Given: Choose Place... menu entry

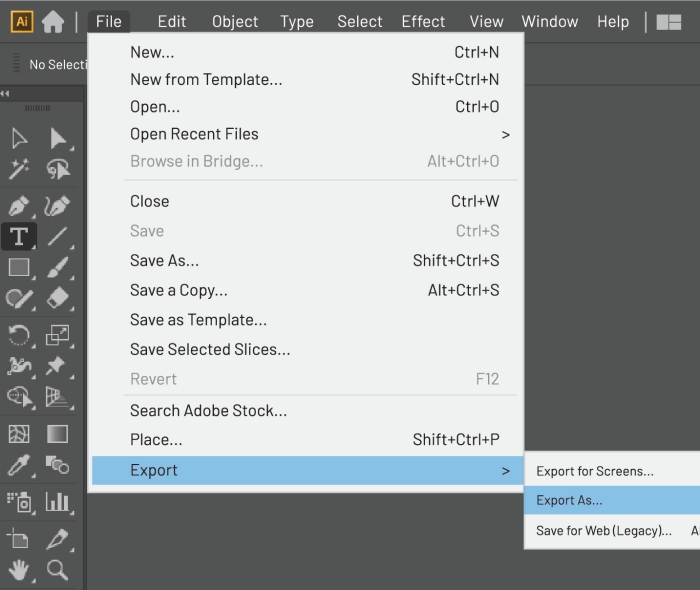Looking at the screenshot, I should [306, 440].
